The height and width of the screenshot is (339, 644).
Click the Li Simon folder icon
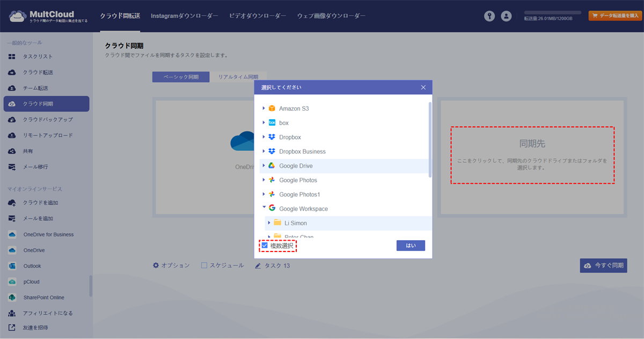[x=277, y=222]
